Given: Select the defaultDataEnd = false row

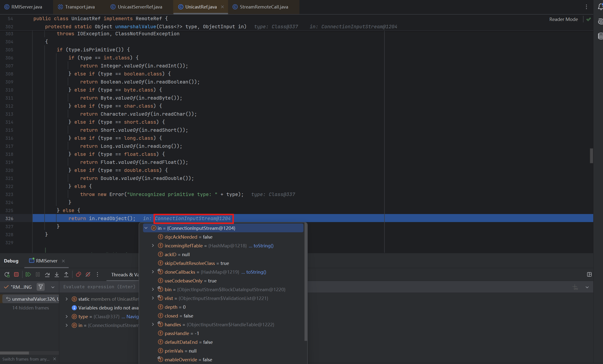Looking at the screenshot, I should (223, 342).
